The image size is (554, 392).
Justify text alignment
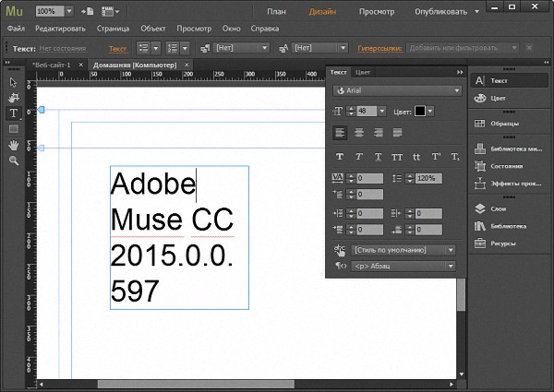coord(397,133)
